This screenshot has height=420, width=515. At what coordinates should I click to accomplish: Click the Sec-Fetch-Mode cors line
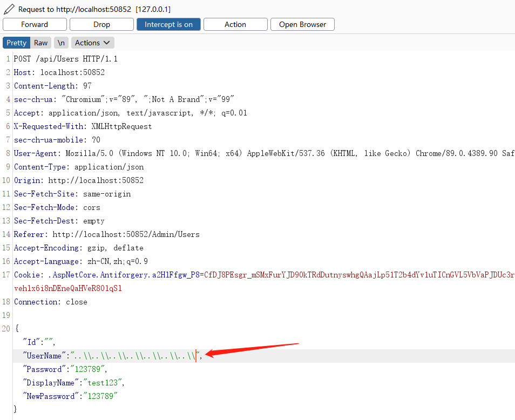pyautogui.click(x=57, y=207)
